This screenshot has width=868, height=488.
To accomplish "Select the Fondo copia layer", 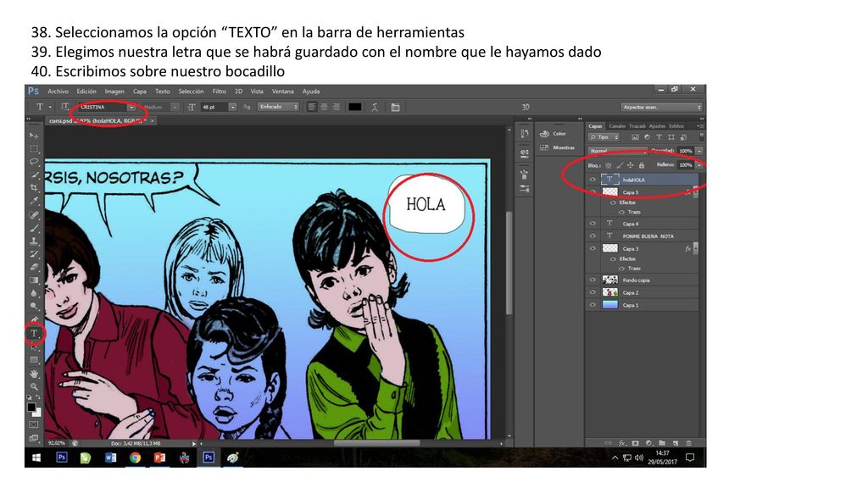I will click(x=643, y=280).
